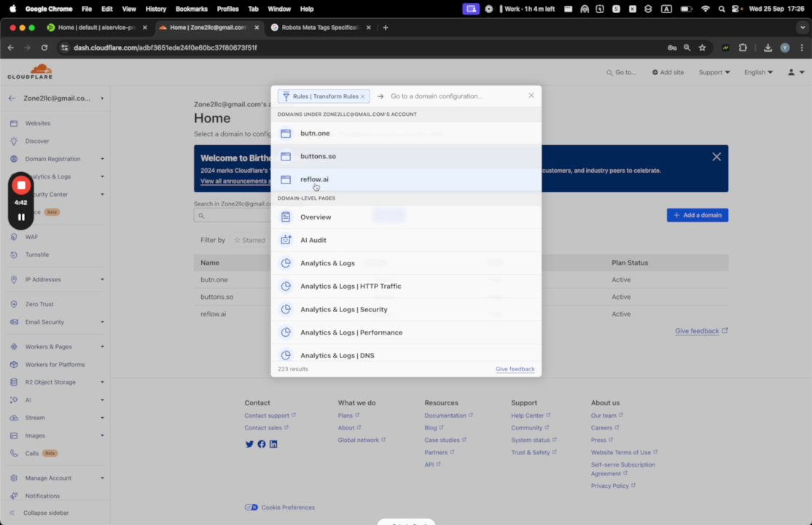Image resolution: width=812 pixels, height=525 pixels.
Task: Open the Contact support footer link
Action: tap(270, 416)
